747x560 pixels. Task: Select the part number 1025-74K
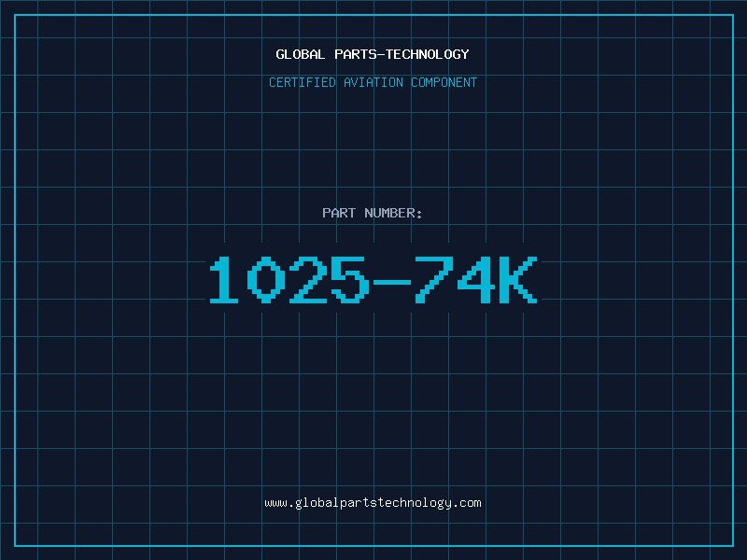pos(373,279)
